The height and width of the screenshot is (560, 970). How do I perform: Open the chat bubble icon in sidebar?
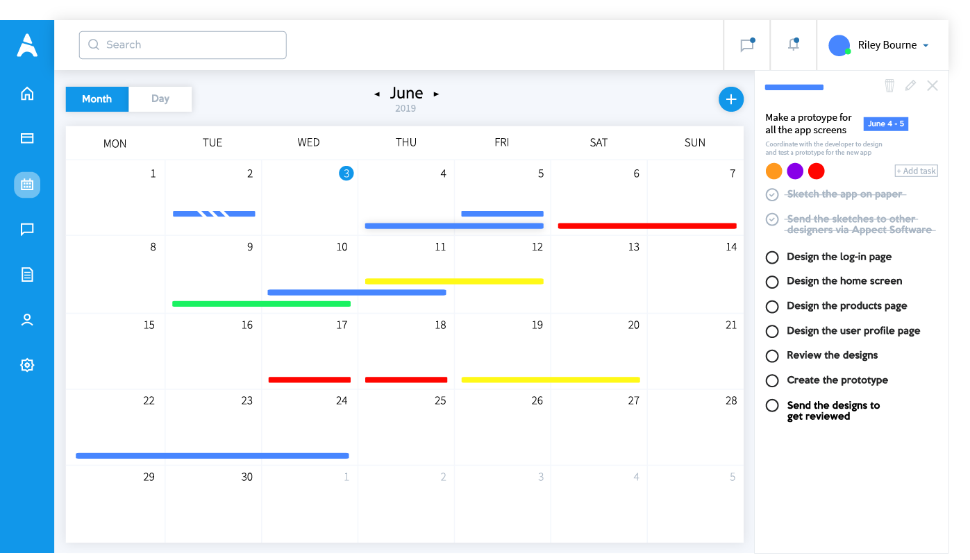point(27,230)
